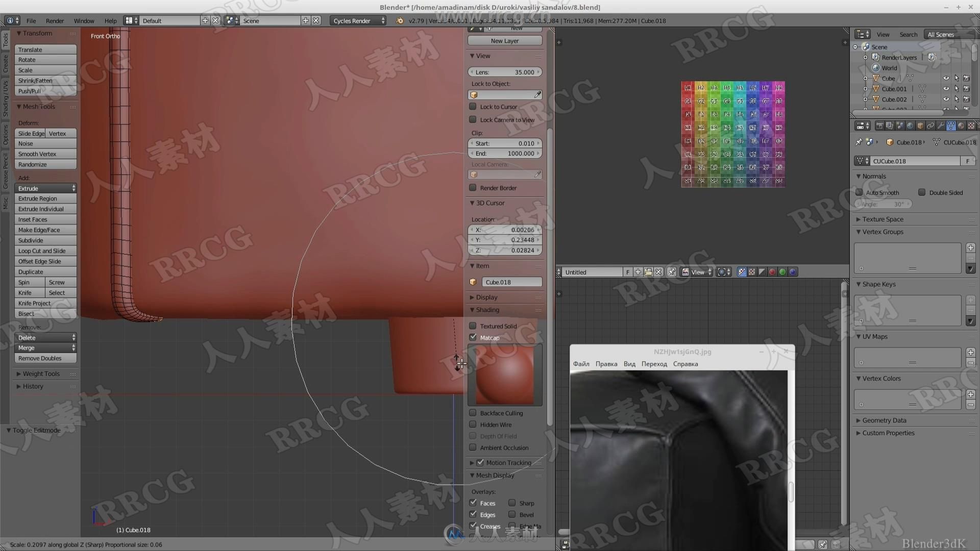980x551 pixels.
Task: Open the Window menu
Action: 84,21
